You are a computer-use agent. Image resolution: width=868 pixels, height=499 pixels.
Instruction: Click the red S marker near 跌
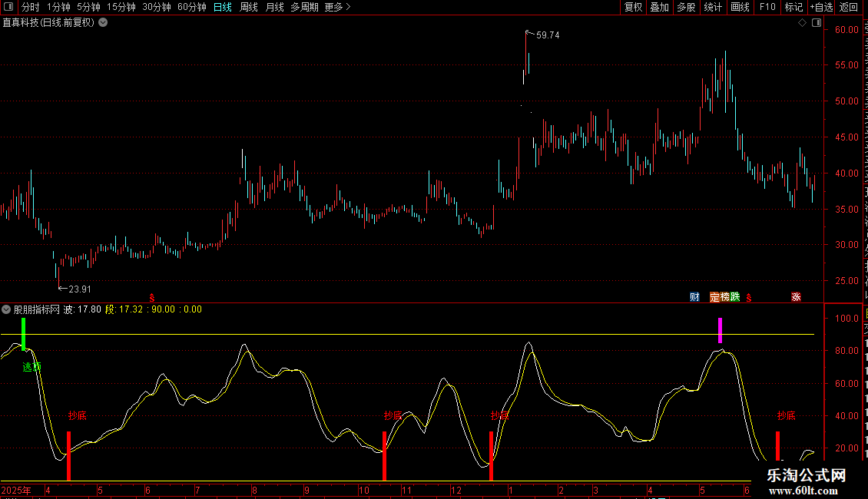(749, 298)
